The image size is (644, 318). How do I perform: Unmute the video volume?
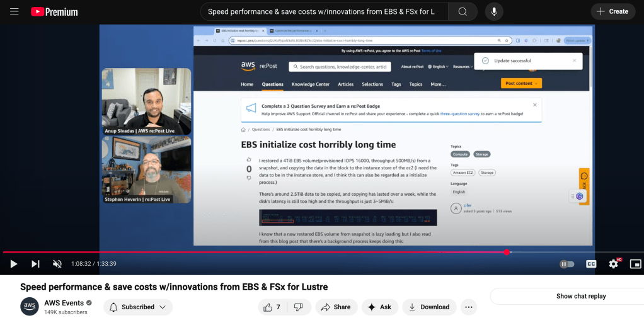(57, 264)
